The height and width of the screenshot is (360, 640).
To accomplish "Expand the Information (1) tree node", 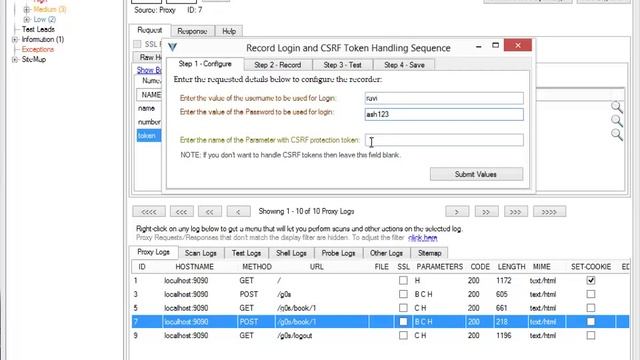I will pos(15,39).
